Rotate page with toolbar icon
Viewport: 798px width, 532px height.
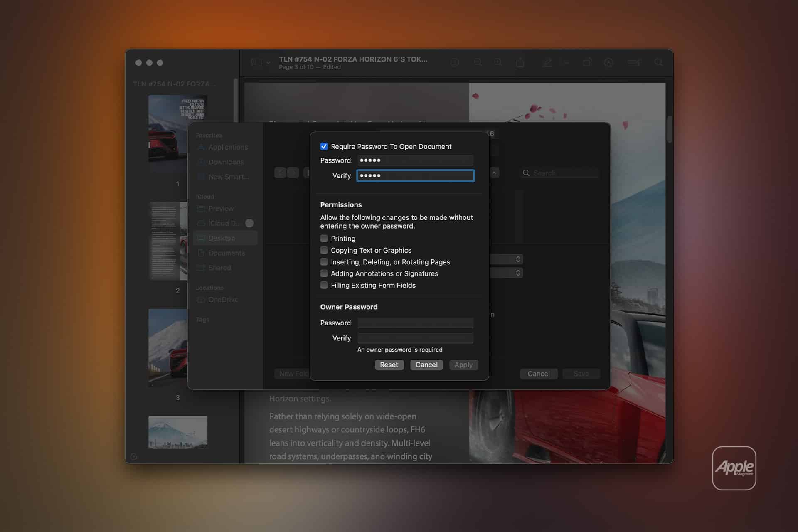pyautogui.click(x=587, y=62)
